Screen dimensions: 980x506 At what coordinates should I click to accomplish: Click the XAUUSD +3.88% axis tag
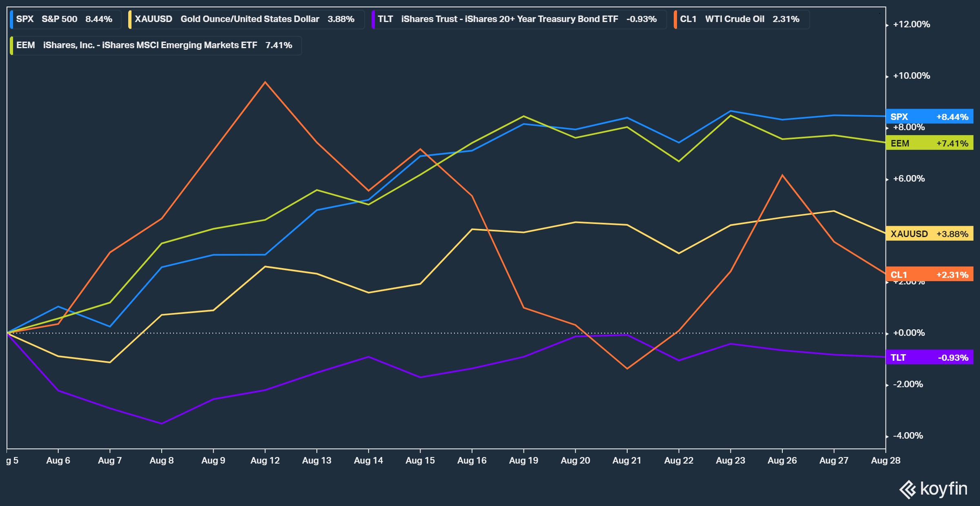[929, 234]
